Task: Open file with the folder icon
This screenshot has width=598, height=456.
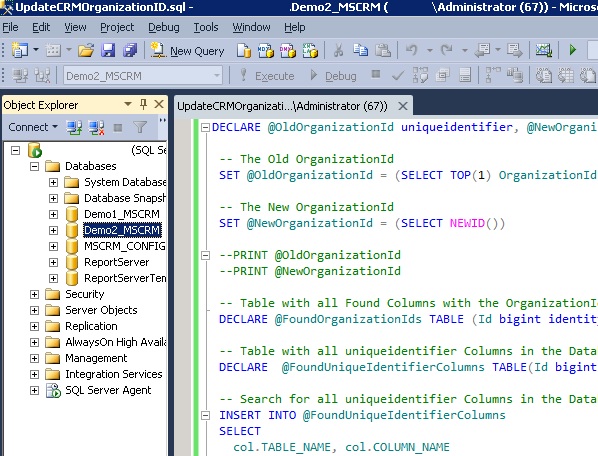Action: coord(86,50)
